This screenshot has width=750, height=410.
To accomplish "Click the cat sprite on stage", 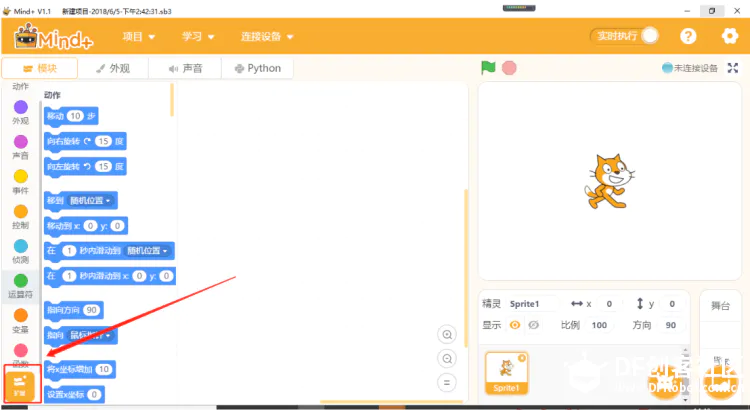I will pos(609,181).
